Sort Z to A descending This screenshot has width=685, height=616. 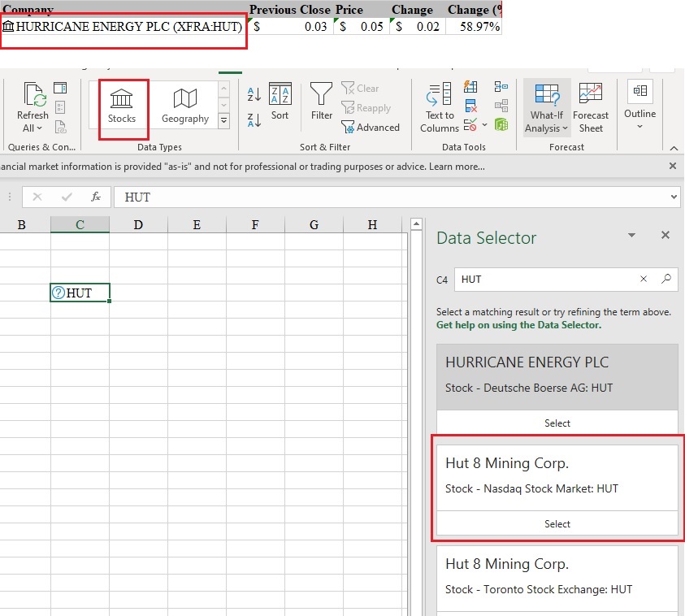click(254, 119)
